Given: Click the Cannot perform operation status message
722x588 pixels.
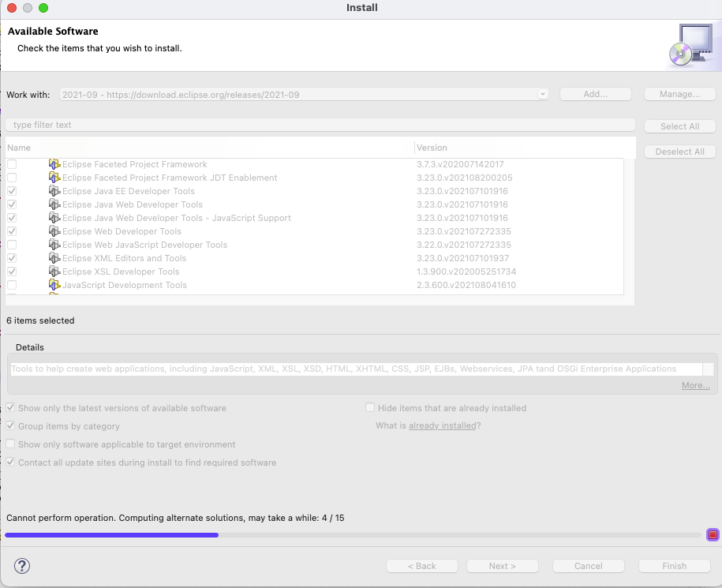Looking at the screenshot, I should 175,518.
